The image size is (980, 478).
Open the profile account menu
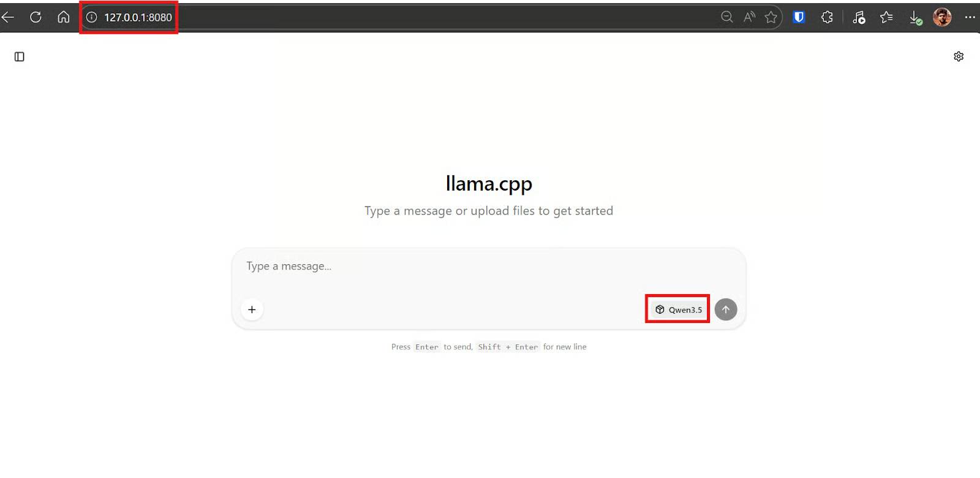pyautogui.click(x=943, y=17)
